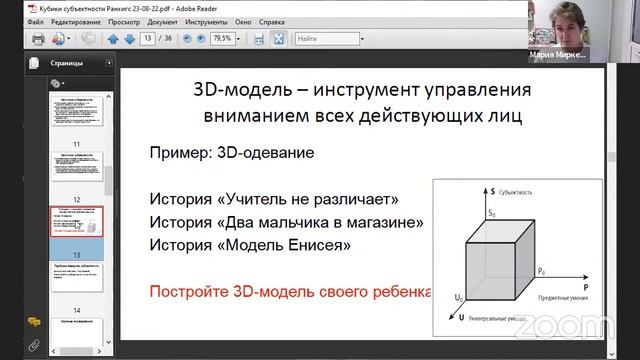Click the page number field showing 13
Image resolution: width=640 pixels, height=360 pixels.
(x=147, y=39)
